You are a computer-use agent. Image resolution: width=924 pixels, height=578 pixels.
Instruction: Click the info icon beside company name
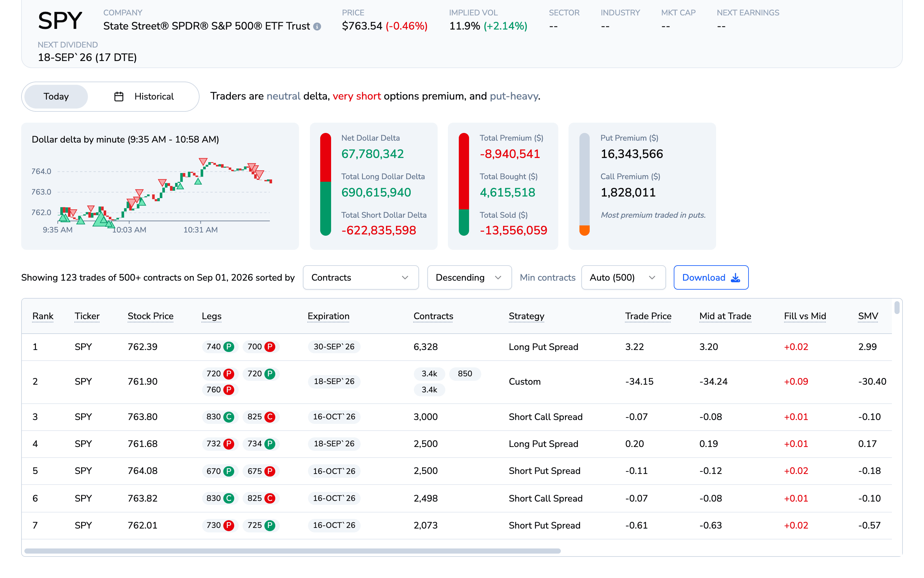[317, 26]
